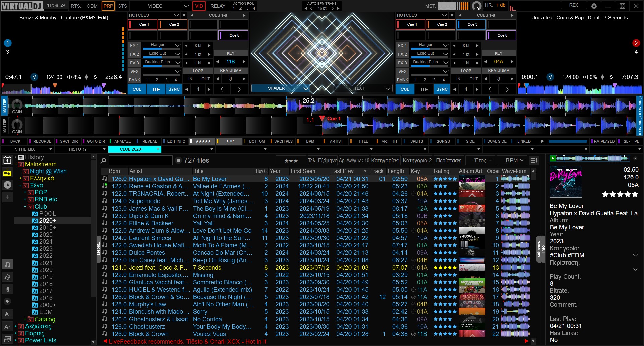Click the ANALYZE toolbar item
Viewport: 644px width, 346px height.
pyautogui.click(x=122, y=141)
